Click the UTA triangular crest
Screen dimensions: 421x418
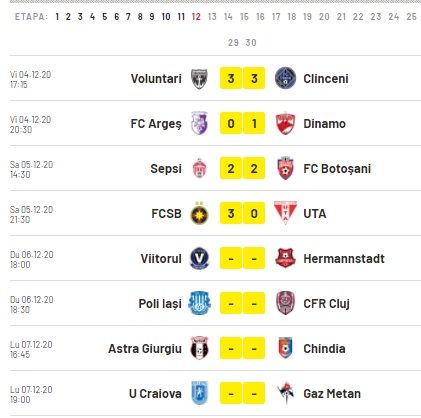[285, 213]
